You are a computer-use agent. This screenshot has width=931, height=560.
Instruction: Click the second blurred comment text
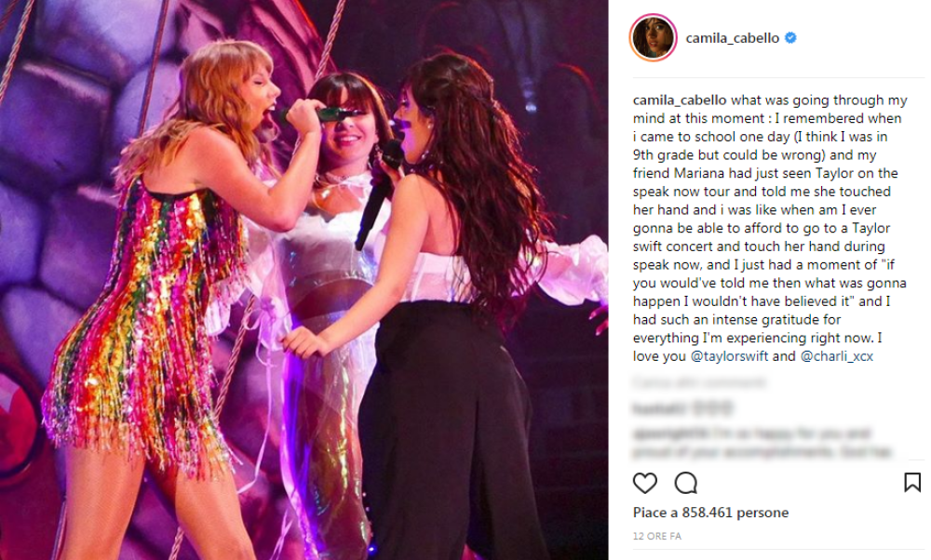[x=762, y=443]
